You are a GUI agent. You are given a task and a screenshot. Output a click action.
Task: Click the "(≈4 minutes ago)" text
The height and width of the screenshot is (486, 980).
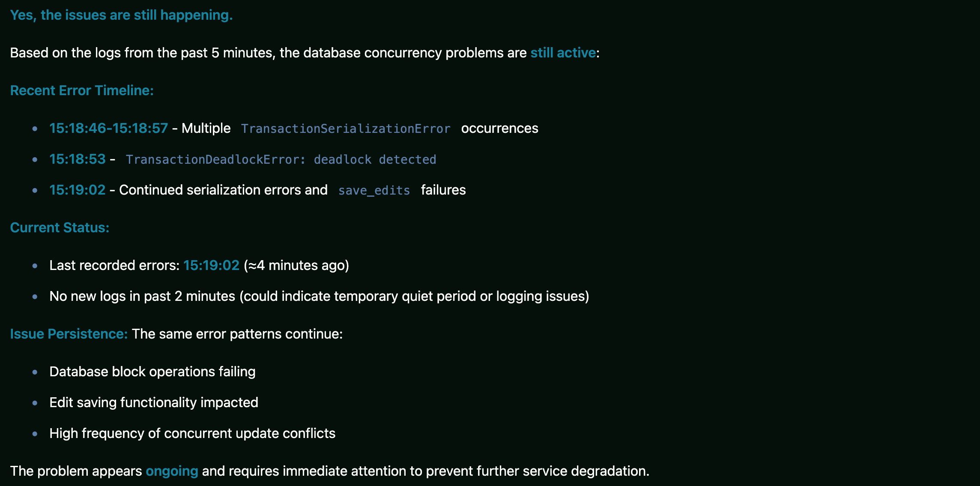(296, 265)
